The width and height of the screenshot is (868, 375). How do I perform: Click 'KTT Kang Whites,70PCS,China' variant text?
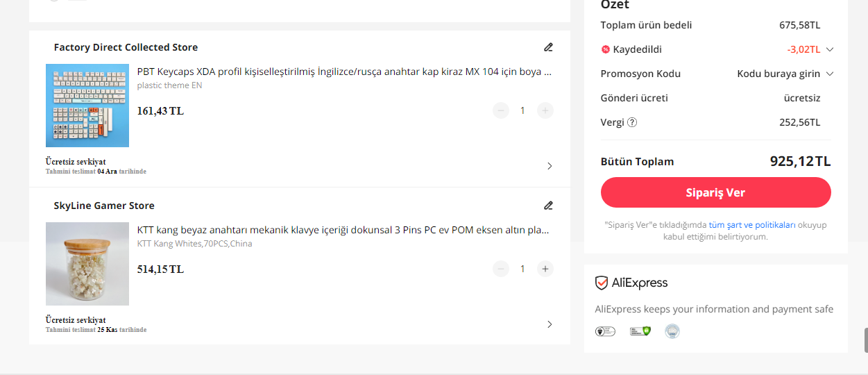tap(195, 244)
